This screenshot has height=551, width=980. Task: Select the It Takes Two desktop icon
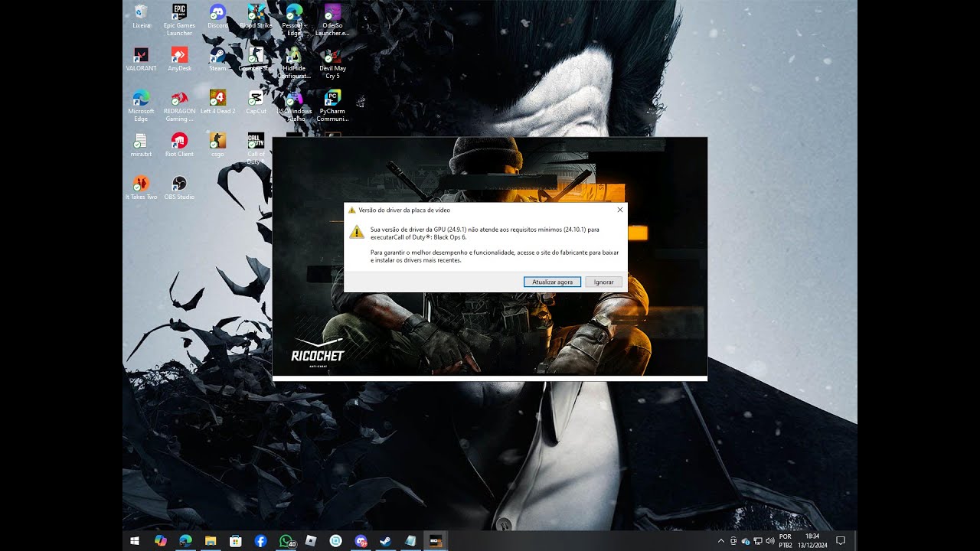click(141, 188)
